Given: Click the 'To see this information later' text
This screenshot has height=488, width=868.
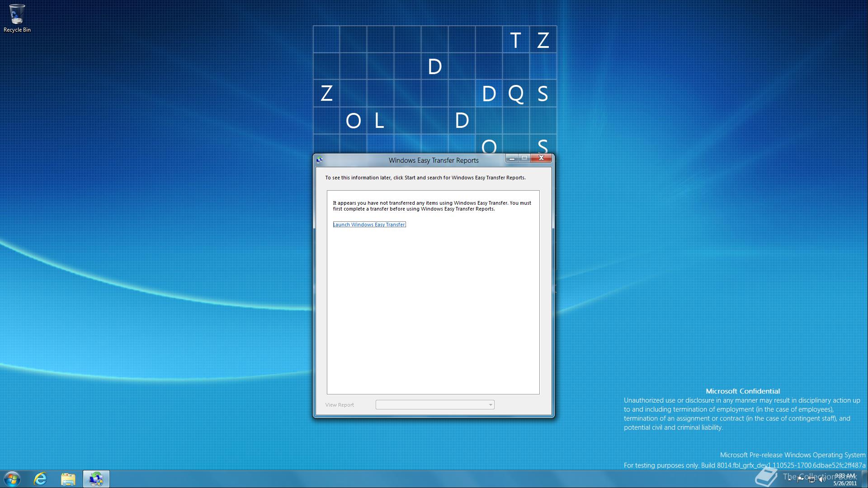Looking at the screenshot, I should pyautogui.click(x=425, y=178).
